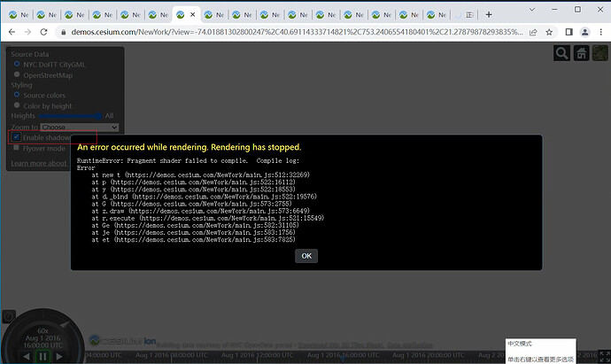Click the Cesium ion logo
The width and height of the screenshot is (611, 364).
tap(123, 341)
